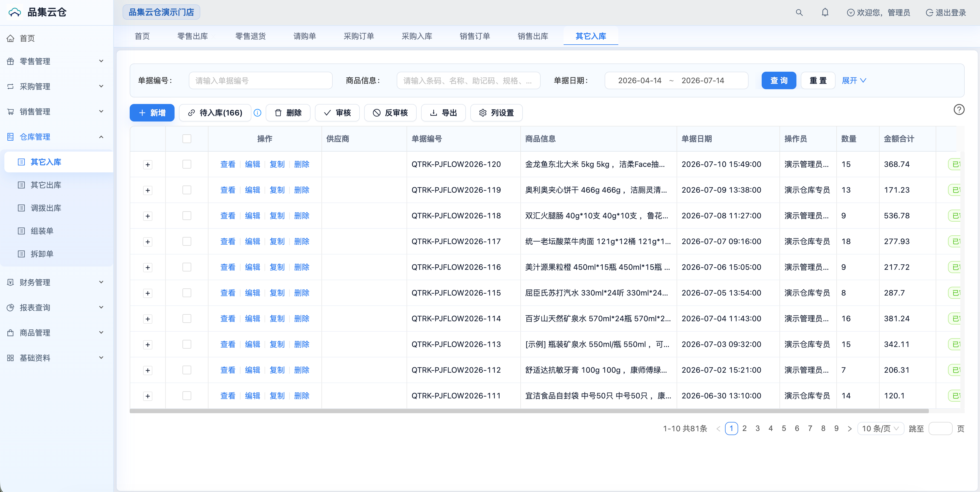Expand the 零售管理 sidebar menu
This screenshot has height=492, width=980.
click(x=101, y=61)
